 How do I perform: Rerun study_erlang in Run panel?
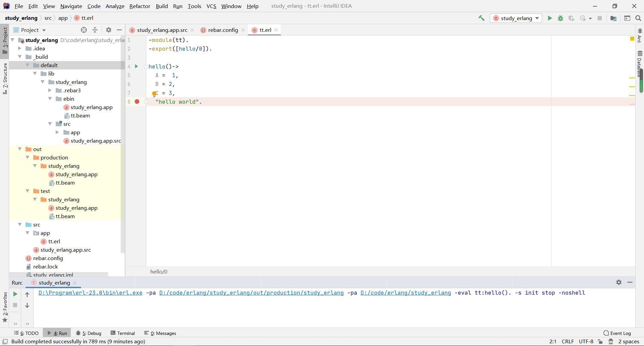pyautogui.click(x=15, y=294)
